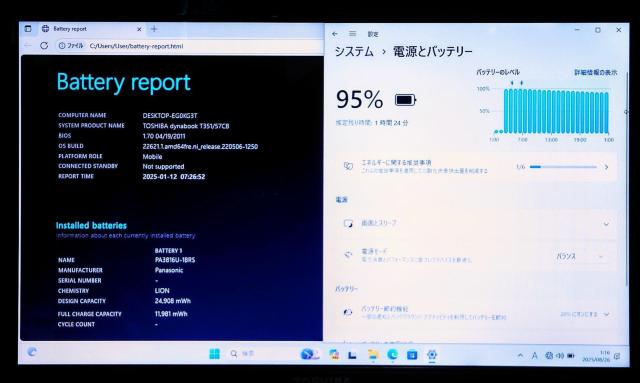Viewport: 640px width, 383px height.
Task: Open the taskbar clock and date
Action: click(x=596, y=356)
